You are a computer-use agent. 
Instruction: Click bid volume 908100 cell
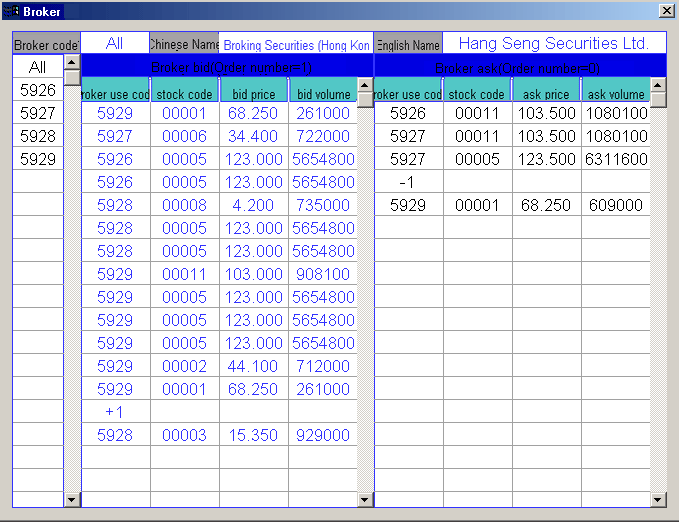(x=323, y=274)
